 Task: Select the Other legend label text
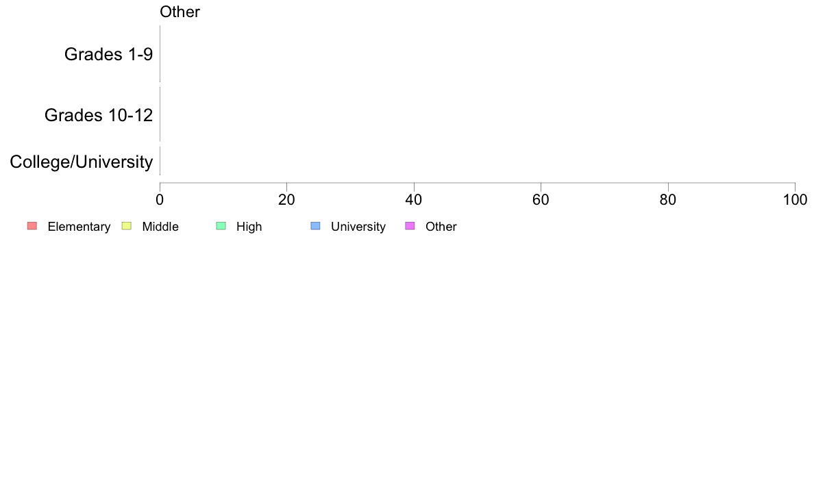click(x=441, y=227)
